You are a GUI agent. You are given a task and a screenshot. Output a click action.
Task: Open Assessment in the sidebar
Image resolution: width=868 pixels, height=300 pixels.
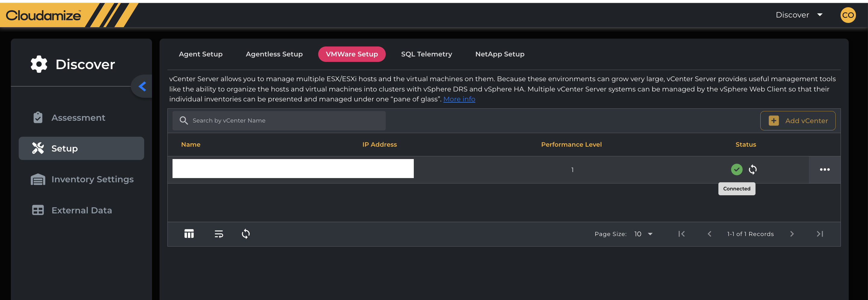81,118
